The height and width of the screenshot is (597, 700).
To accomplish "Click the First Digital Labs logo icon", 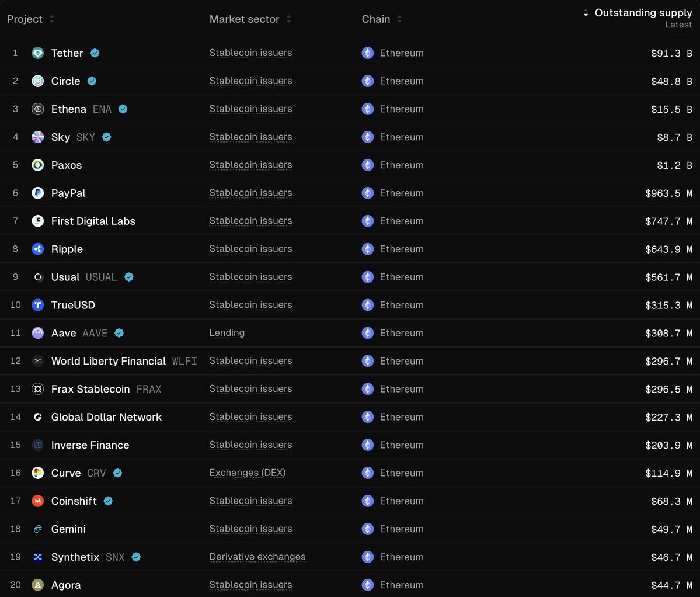I will pyautogui.click(x=38, y=221).
